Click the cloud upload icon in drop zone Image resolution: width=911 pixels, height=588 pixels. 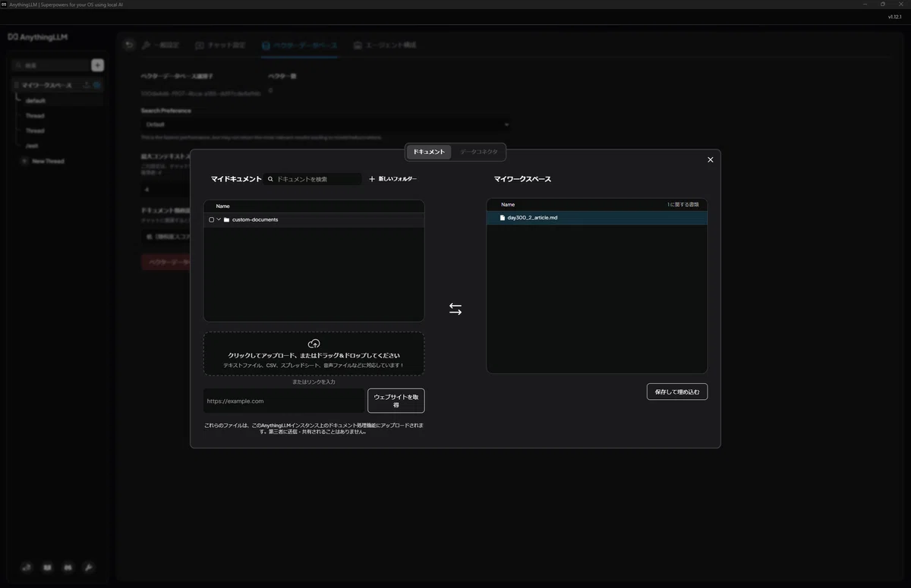point(314,344)
